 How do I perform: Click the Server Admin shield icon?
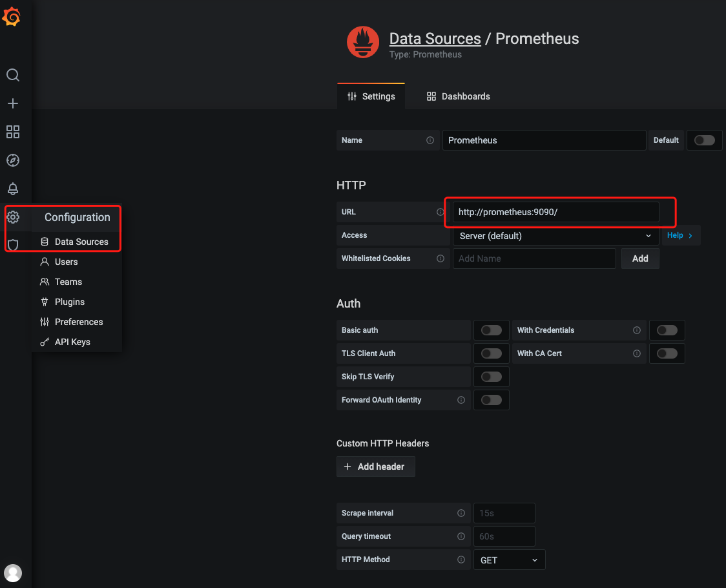click(13, 244)
